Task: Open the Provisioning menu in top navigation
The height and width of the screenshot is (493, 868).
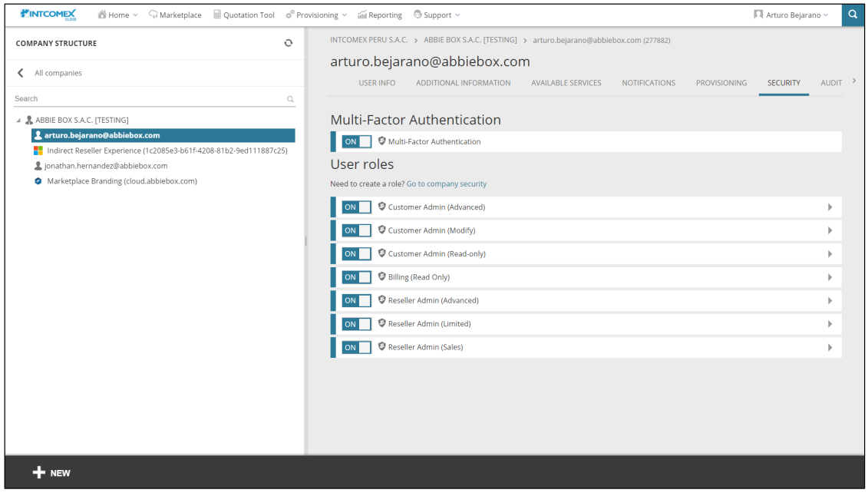Action: (x=315, y=15)
